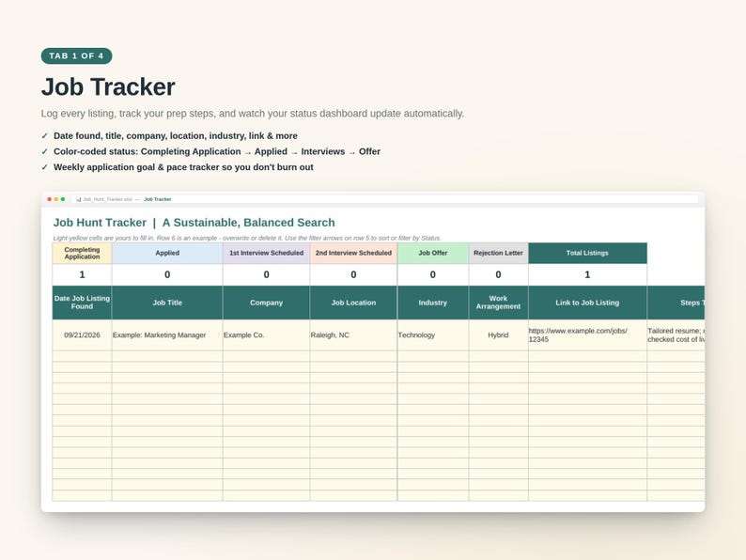Click the count under Total Listings
The height and width of the screenshot is (560, 746).
point(587,274)
